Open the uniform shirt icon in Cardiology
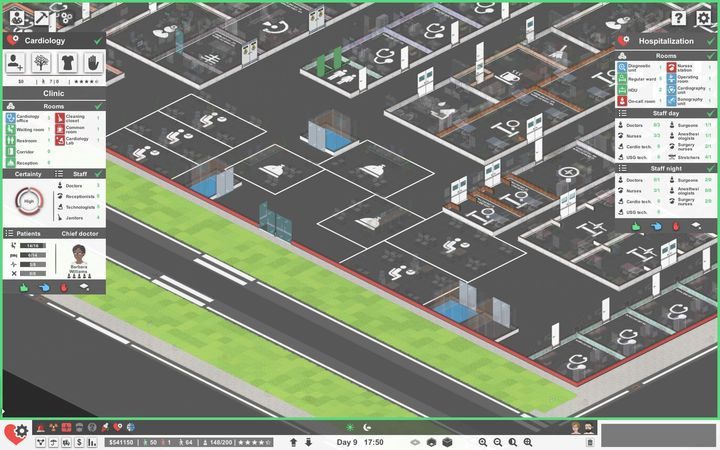The image size is (720, 450). click(68, 62)
